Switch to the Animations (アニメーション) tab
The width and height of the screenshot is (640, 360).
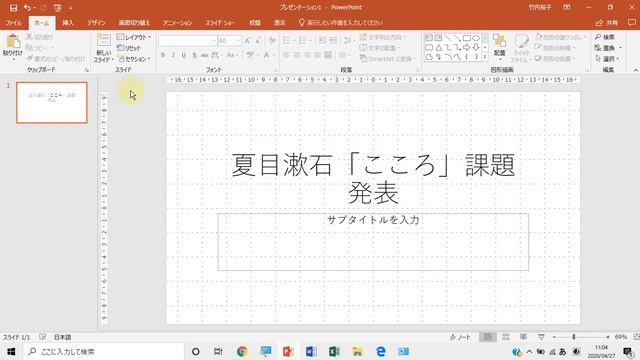pyautogui.click(x=177, y=23)
